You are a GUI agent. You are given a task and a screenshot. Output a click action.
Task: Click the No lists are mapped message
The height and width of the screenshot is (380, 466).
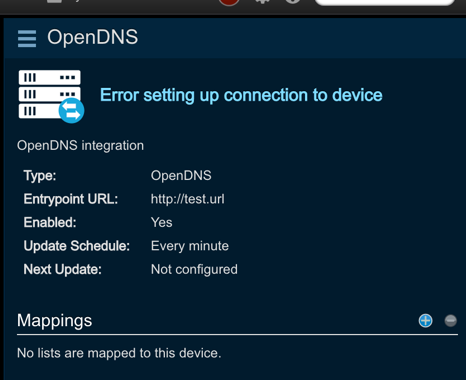point(119,353)
